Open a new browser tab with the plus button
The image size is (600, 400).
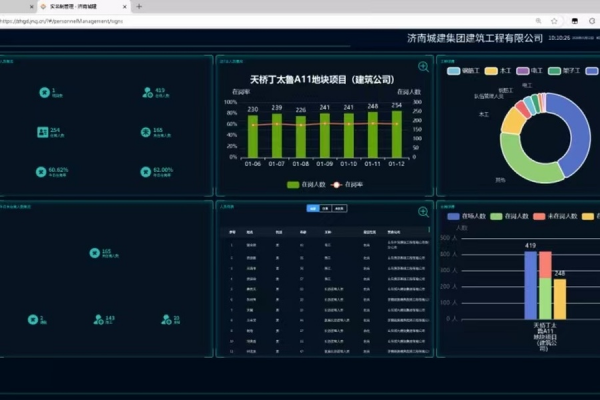138,6
